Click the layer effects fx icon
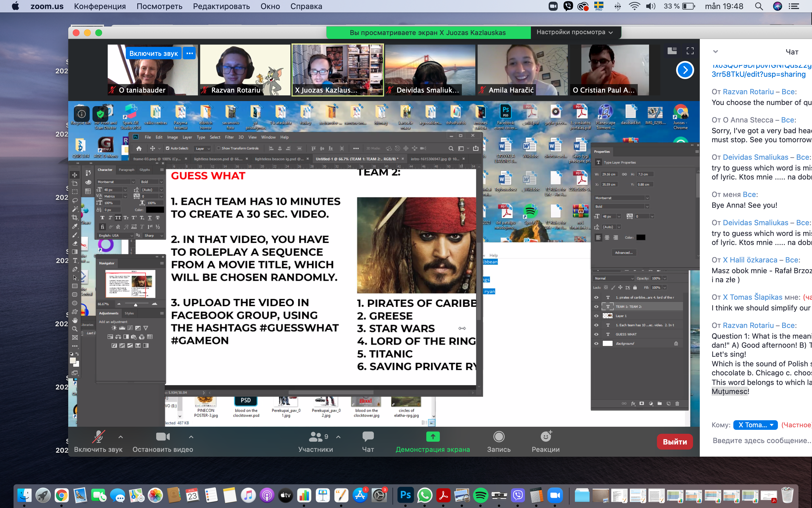The height and width of the screenshot is (508, 812). (633, 404)
